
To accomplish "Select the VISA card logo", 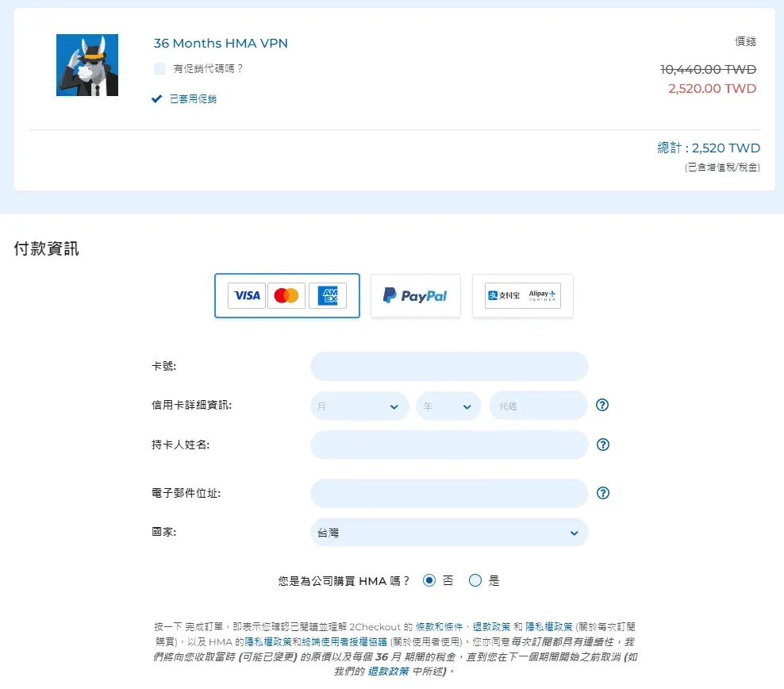I will [x=247, y=295].
